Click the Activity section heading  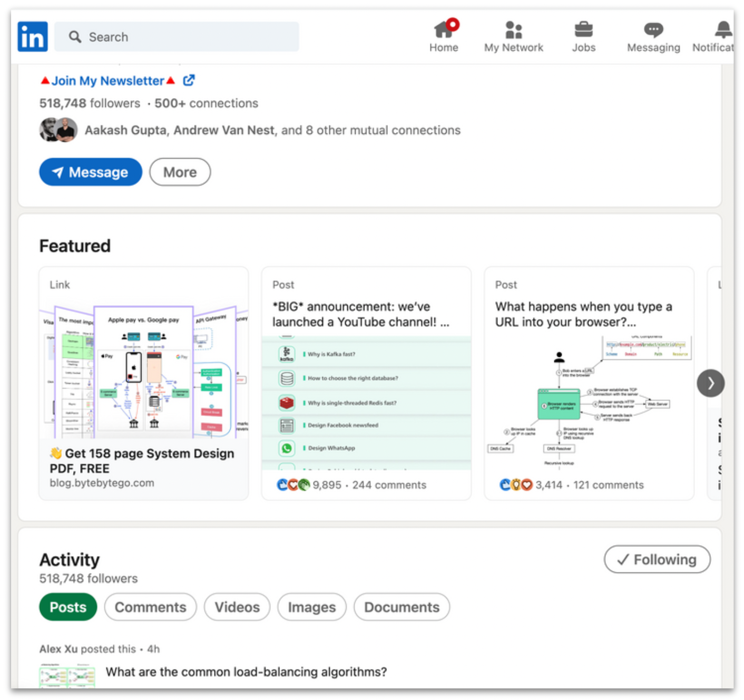pos(70,559)
